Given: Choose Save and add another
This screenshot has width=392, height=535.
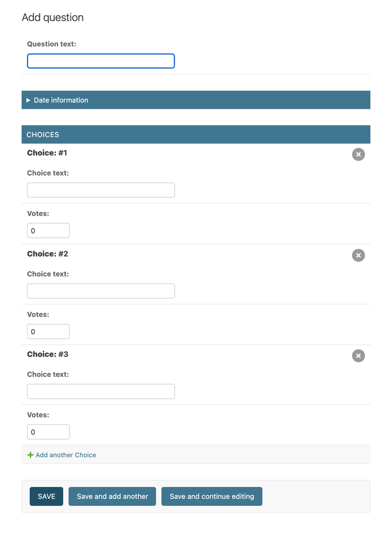Looking at the screenshot, I should coord(112,496).
